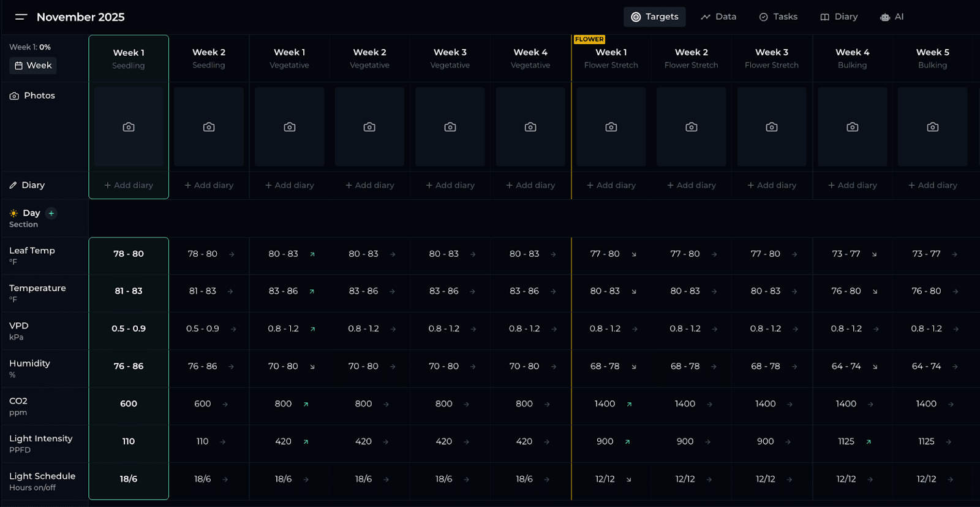Click down-trend arrow for Light Schedule Week 1 Flower Stretch
The width and height of the screenshot is (980, 507).
coord(629,479)
